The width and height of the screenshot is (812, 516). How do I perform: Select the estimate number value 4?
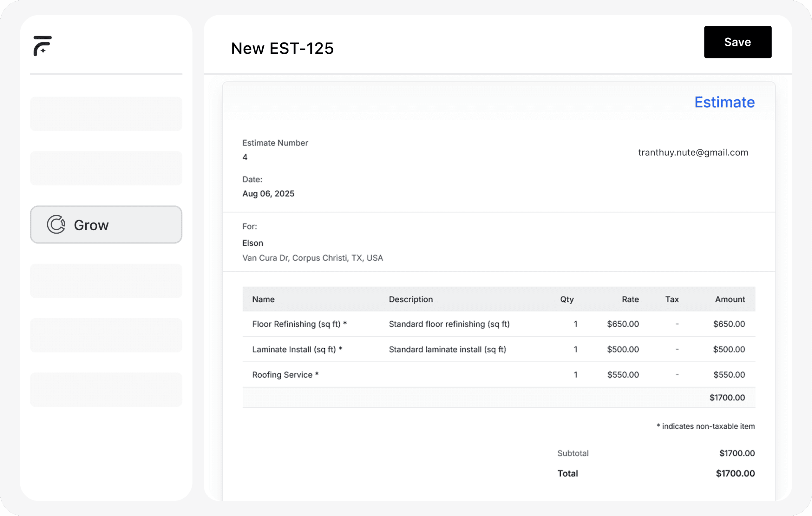click(x=245, y=157)
